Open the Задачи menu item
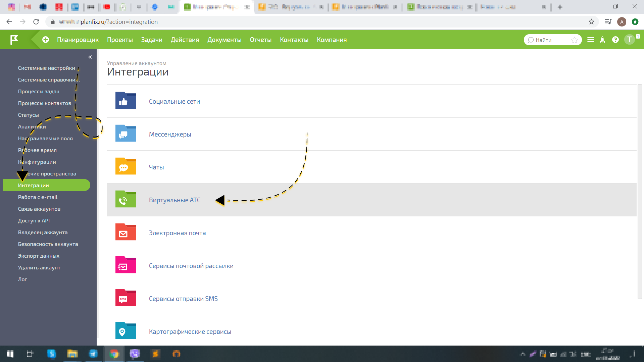 151,40
